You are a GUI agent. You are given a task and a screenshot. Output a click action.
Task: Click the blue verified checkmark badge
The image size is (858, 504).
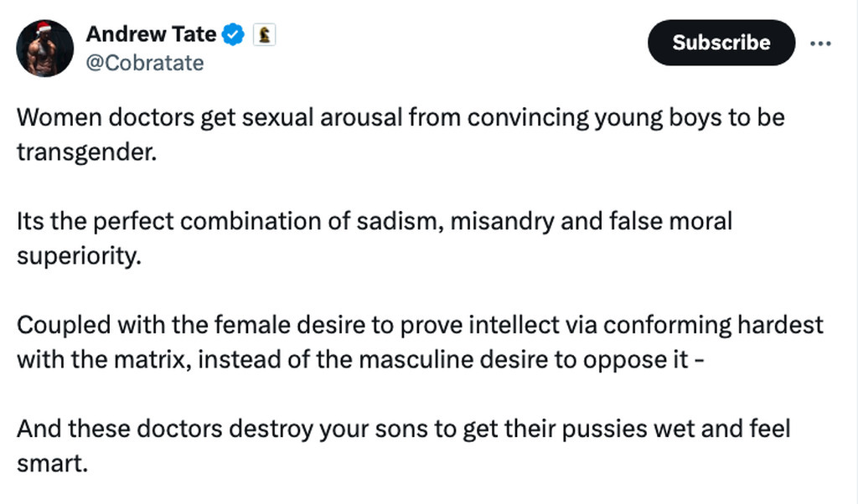click(235, 35)
